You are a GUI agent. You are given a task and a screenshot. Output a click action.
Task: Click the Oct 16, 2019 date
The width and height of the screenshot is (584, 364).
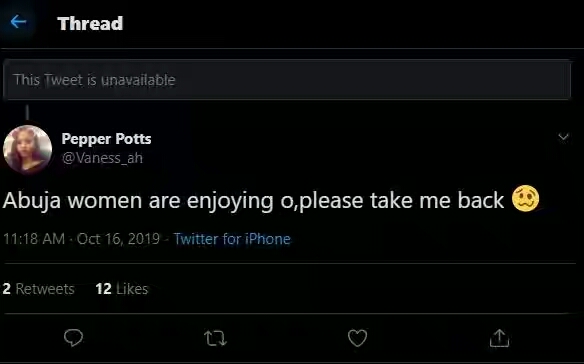click(118, 239)
